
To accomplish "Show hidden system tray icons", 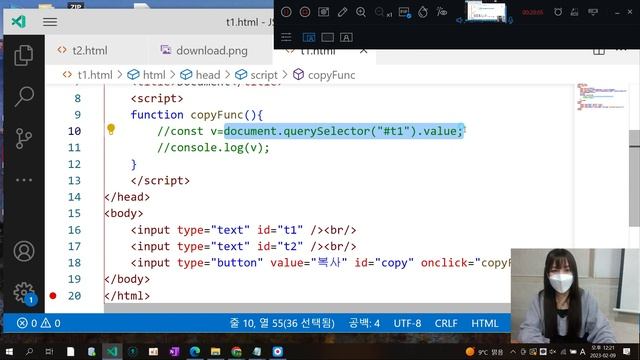I will pos(513,351).
